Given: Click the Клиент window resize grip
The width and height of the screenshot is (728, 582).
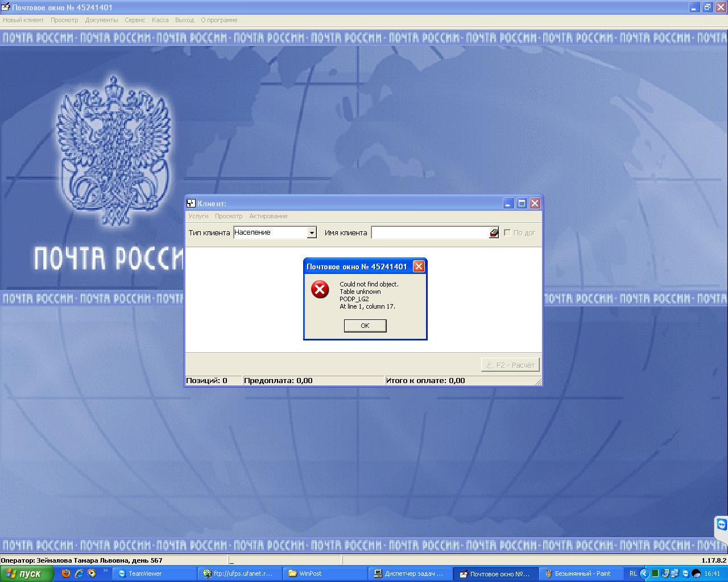Looking at the screenshot, I should pos(538,382).
